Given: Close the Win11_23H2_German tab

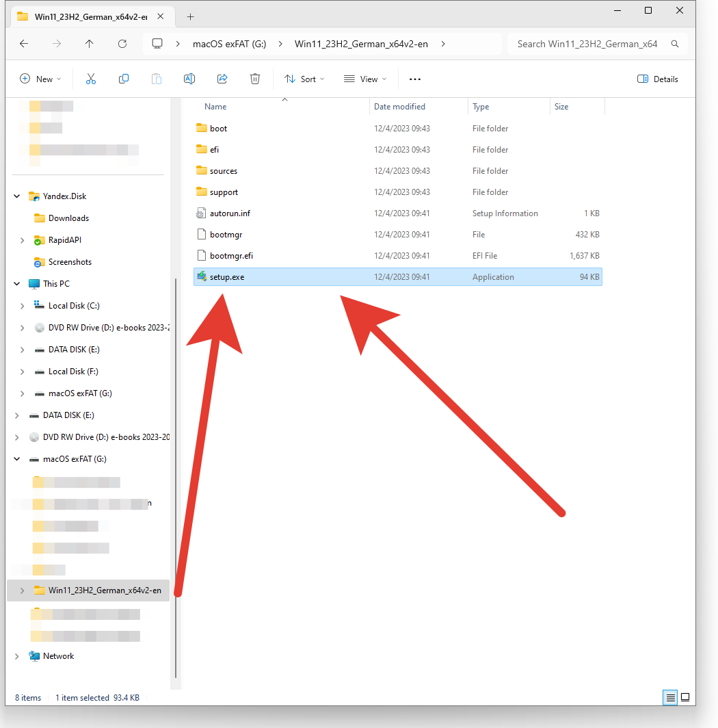Looking at the screenshot, I should 161,16.
